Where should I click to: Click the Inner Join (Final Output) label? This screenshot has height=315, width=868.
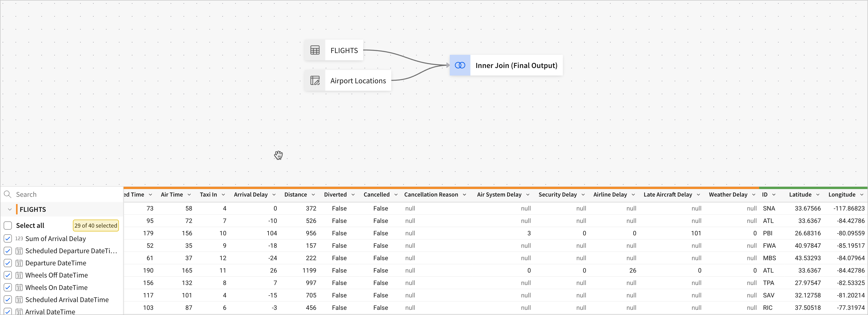[516, 65]
